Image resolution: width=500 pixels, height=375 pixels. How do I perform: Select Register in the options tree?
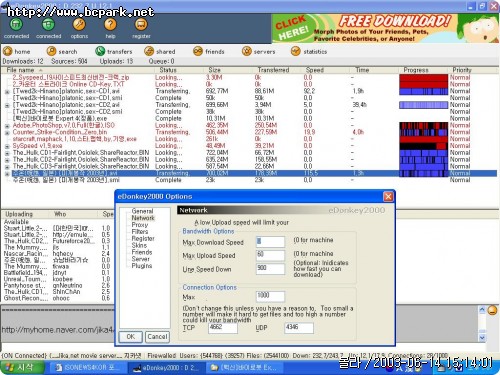[143, 238]
